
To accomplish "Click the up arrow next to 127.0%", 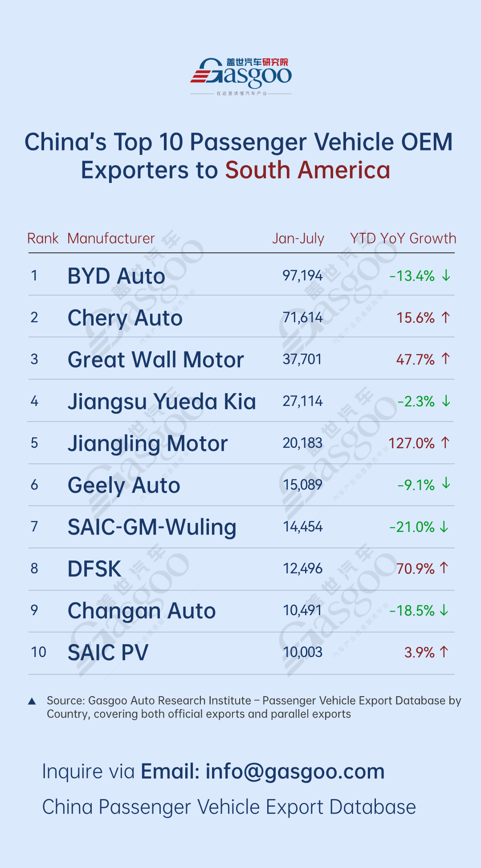I will click(445, 443).
